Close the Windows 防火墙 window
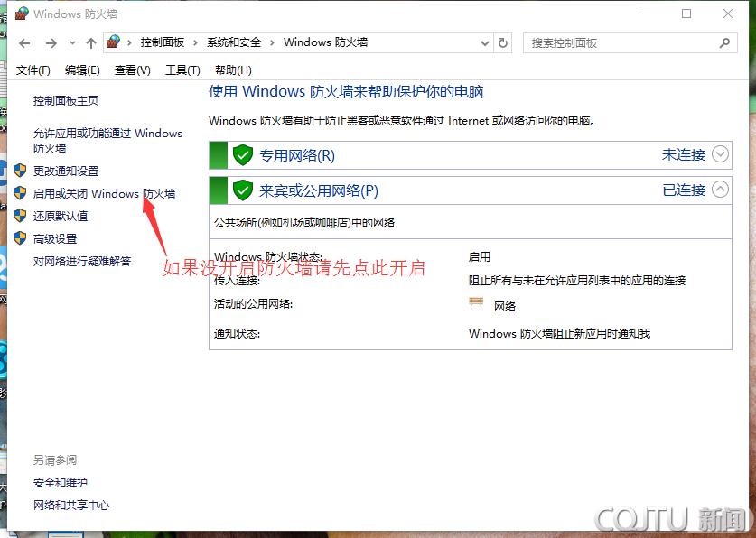The height and width of the screenshot is (538, 756). [x=728, y=14]
